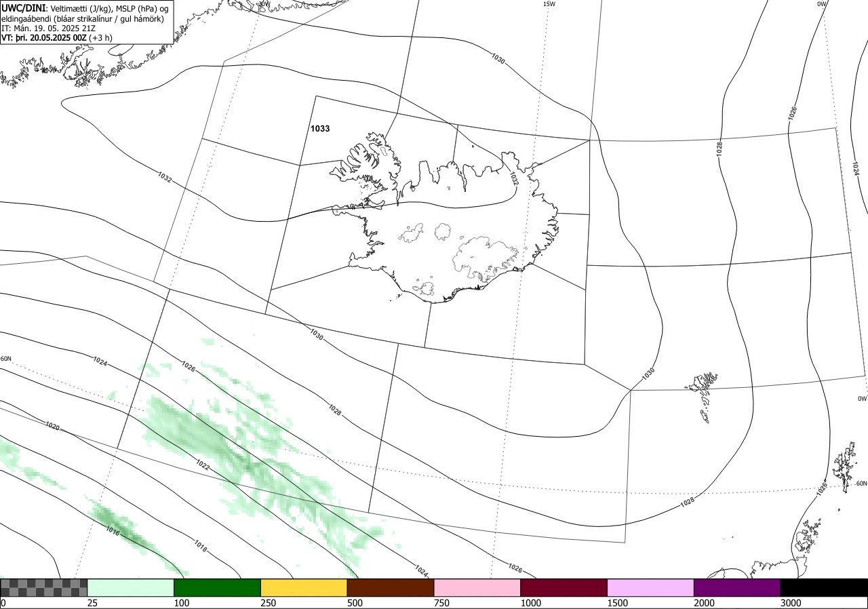Click the light green 25–100 legend swatch
868x609 pixels.
[130, 587]
